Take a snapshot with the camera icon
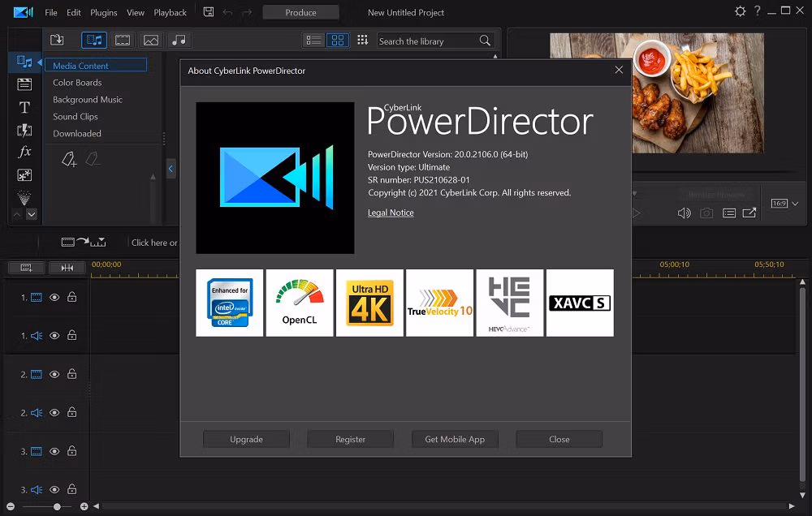 [x=706, y=213]
